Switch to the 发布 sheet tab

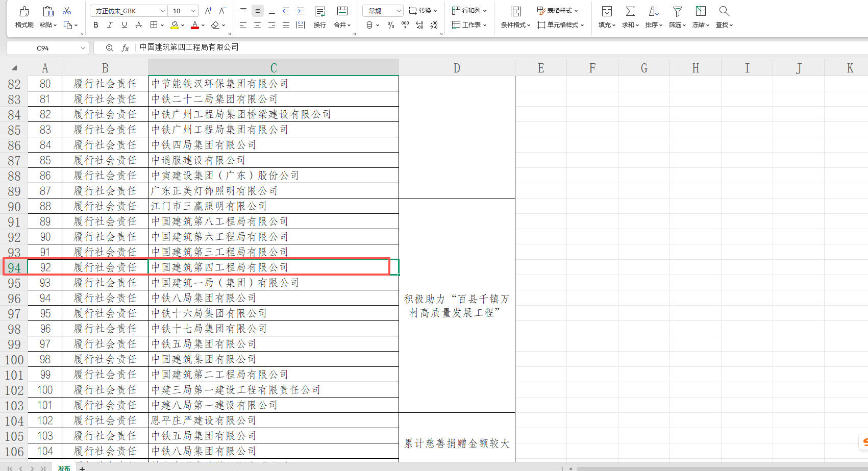click(64, 467)
